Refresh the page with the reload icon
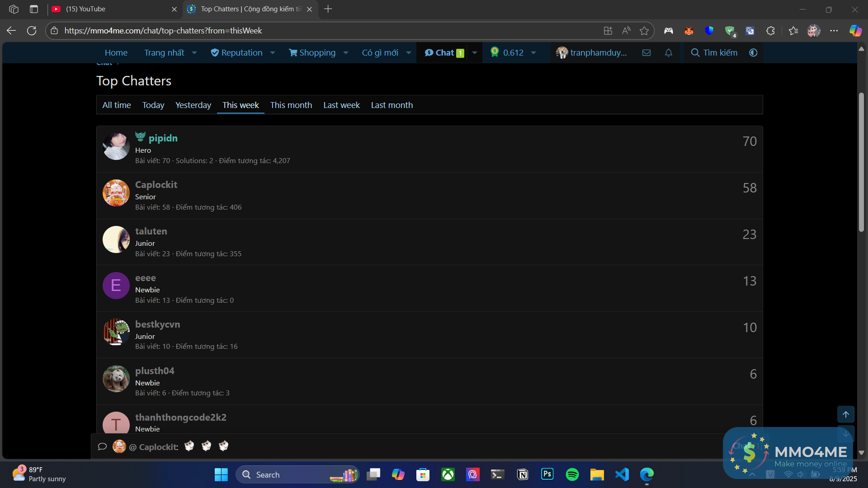 (x=32, y=31)
